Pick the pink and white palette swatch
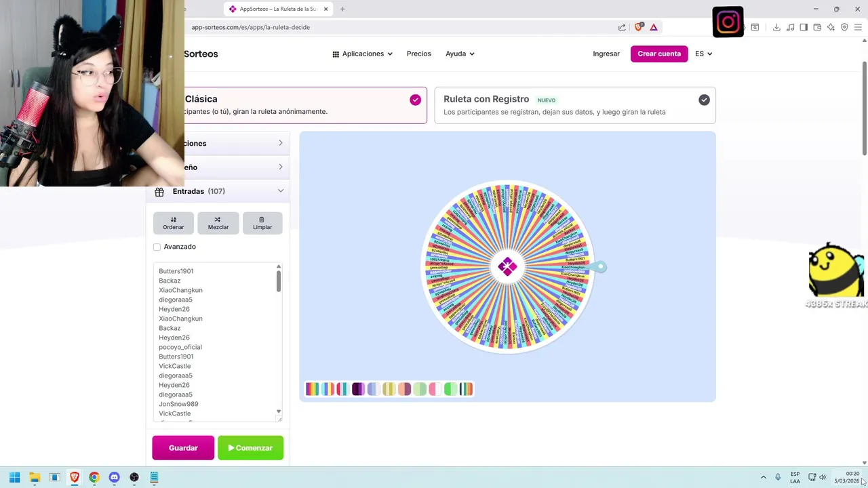Screen dimensions: 868x488 (x=435, y=389)
